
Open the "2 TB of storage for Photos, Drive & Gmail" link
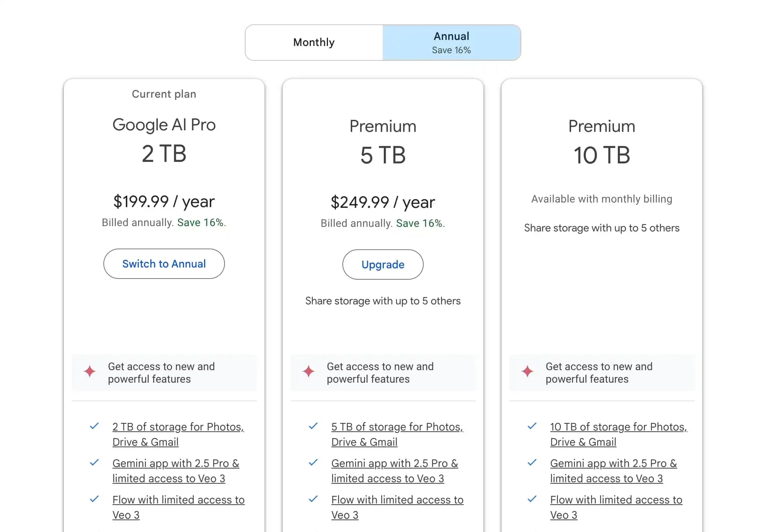(178, 434)
